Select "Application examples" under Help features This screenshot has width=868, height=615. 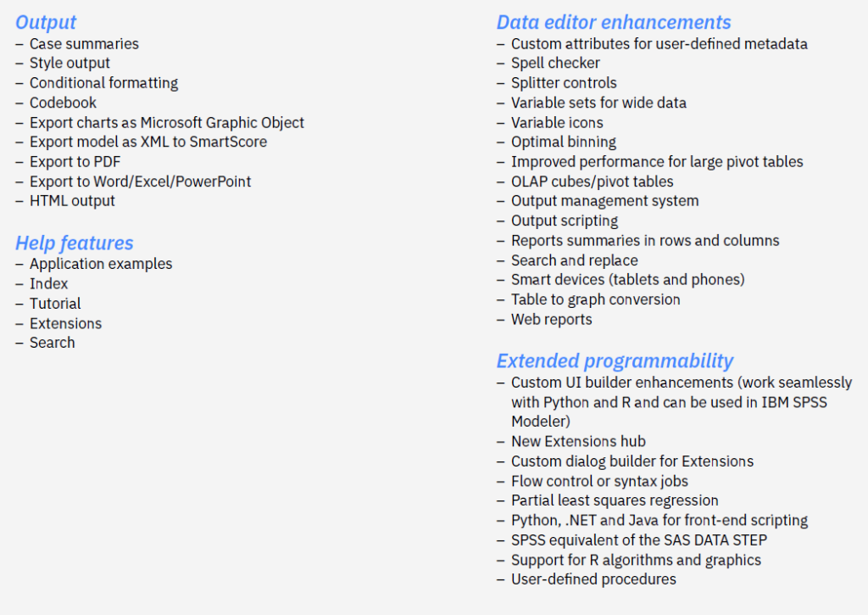101,264
